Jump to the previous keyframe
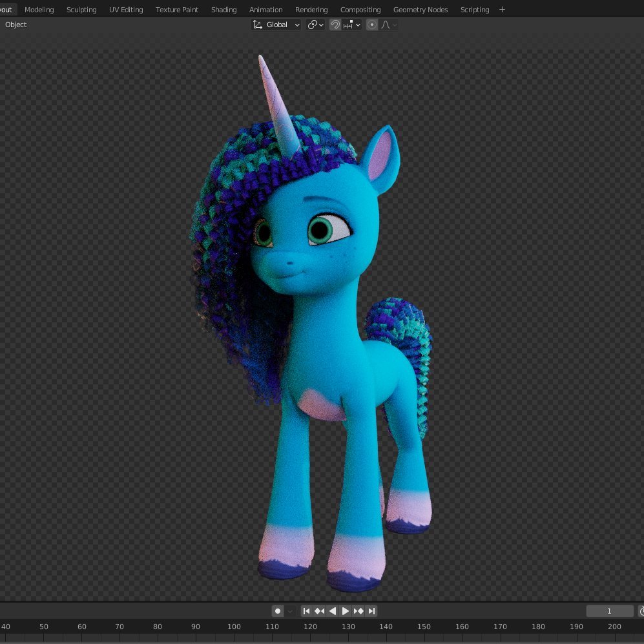644x644 pixels. point(320,611)
